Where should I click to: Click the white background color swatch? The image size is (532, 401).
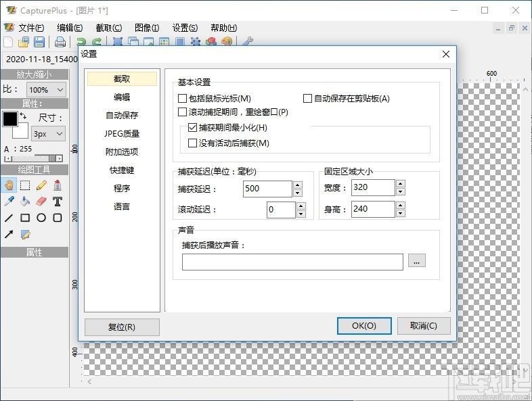pyautogui.click(x=22, y=131)
